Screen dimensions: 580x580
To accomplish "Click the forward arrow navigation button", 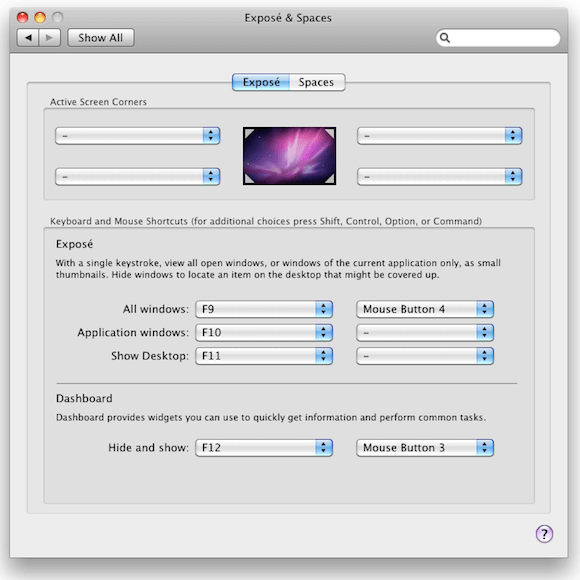I will pos(50,38).
